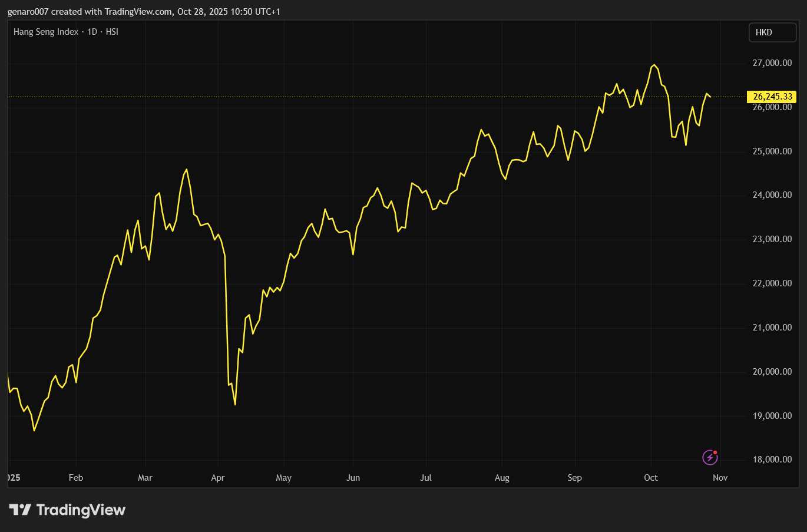Click the Oct label on time axis
The height and width of the screenshot is (532, 807).
651,478
